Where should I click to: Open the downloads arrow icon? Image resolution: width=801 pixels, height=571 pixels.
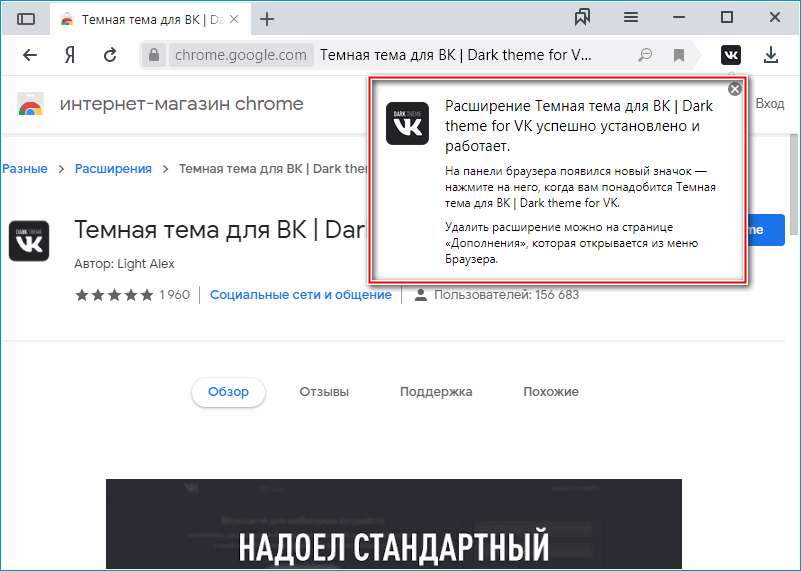pyautogui.click(x=771, y=55)
